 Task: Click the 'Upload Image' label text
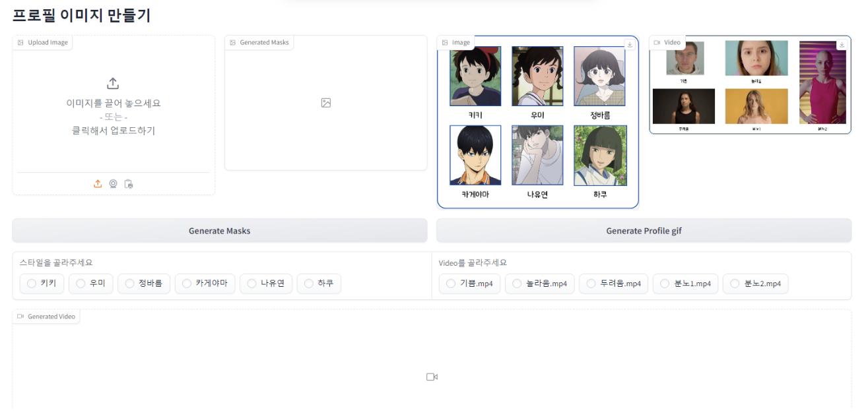tap(48, 42)
